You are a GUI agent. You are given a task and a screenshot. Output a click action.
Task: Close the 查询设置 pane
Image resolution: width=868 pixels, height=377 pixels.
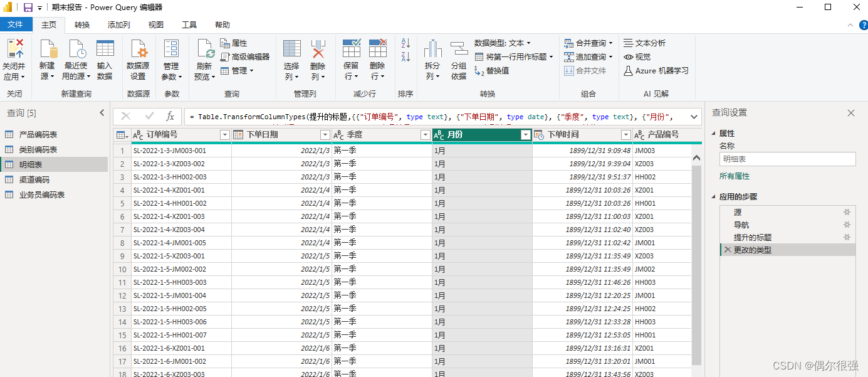tap(851, 113)
